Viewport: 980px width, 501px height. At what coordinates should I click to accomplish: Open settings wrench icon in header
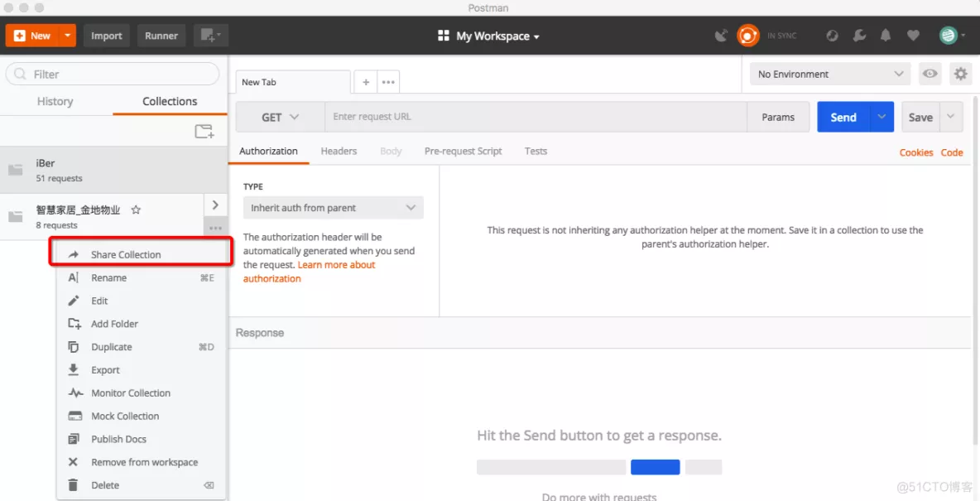[x=859, y=36]
